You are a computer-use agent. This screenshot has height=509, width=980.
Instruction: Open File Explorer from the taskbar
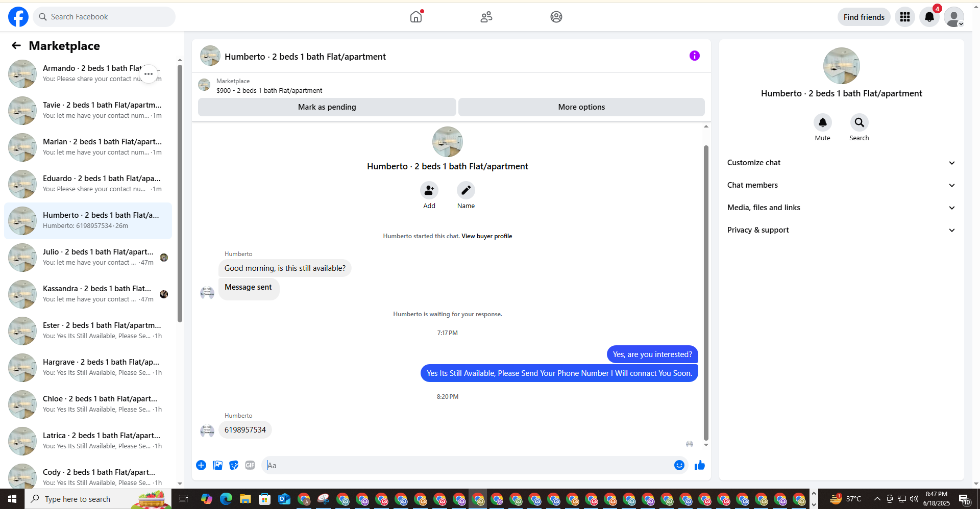click(x=246, y=499)
